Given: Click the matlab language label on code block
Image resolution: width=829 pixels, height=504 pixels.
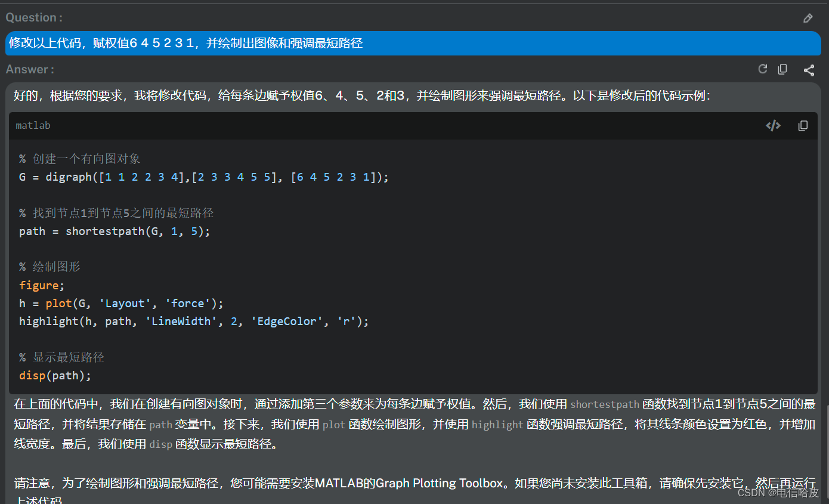Looking at the screenshot, I should [33, 125].
